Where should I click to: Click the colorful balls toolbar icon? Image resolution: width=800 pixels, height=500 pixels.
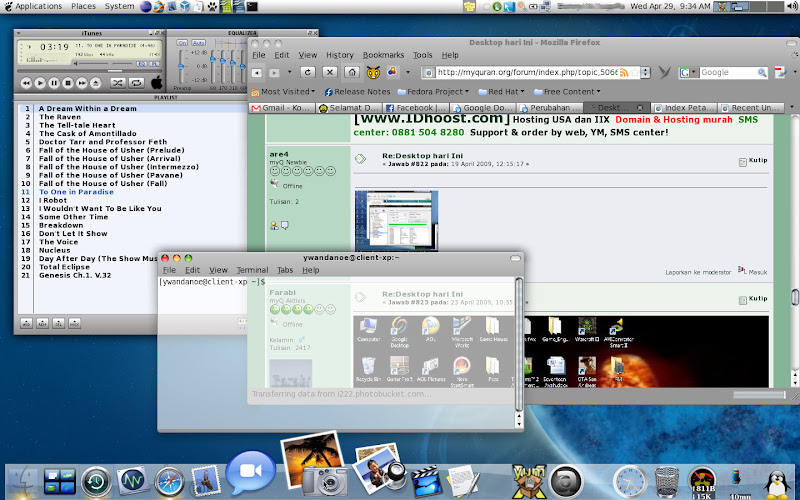(x=392, y=72)
